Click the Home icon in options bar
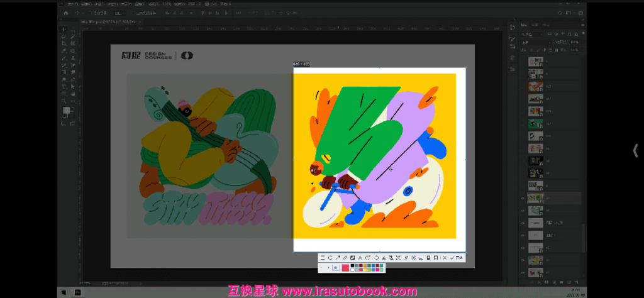This screenshot has height=298, width=644. coord(65,13)
